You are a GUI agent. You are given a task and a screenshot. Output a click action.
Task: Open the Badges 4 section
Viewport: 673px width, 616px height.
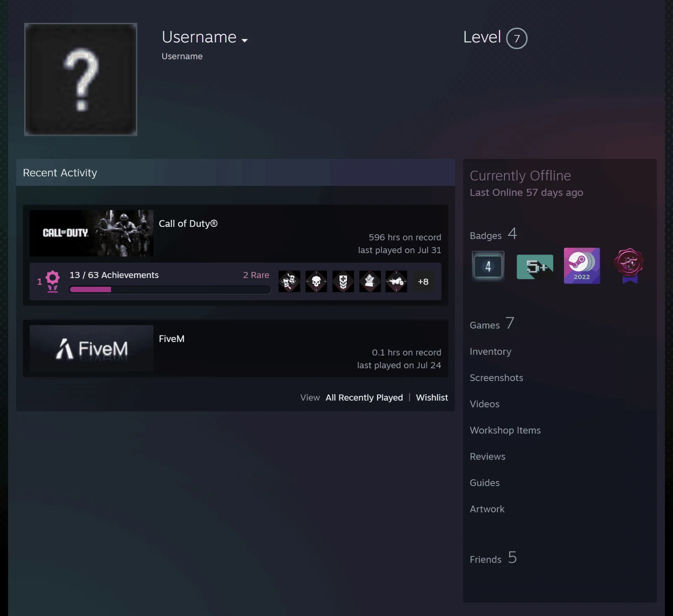tap(494, 234)
